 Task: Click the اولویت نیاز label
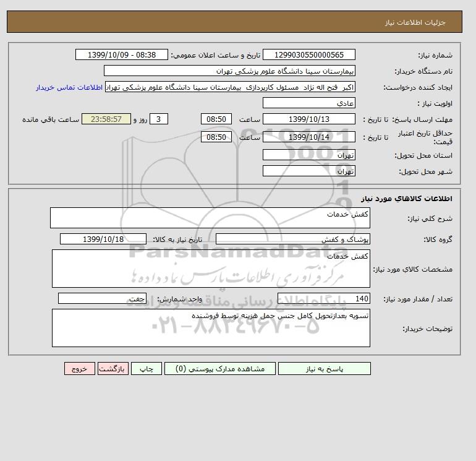click(435, 103)
